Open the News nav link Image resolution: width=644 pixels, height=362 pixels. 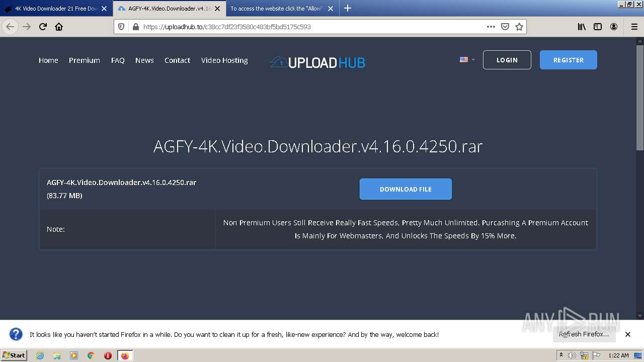coord(144,60)
